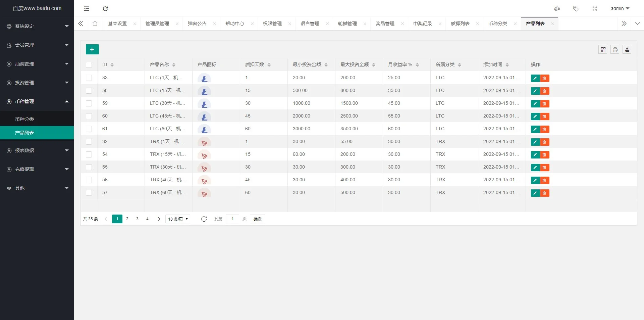This screenshot has height=320, width=644.
Task: Expand the 系统设定 sidebar menu
Action: pos(37,26)
